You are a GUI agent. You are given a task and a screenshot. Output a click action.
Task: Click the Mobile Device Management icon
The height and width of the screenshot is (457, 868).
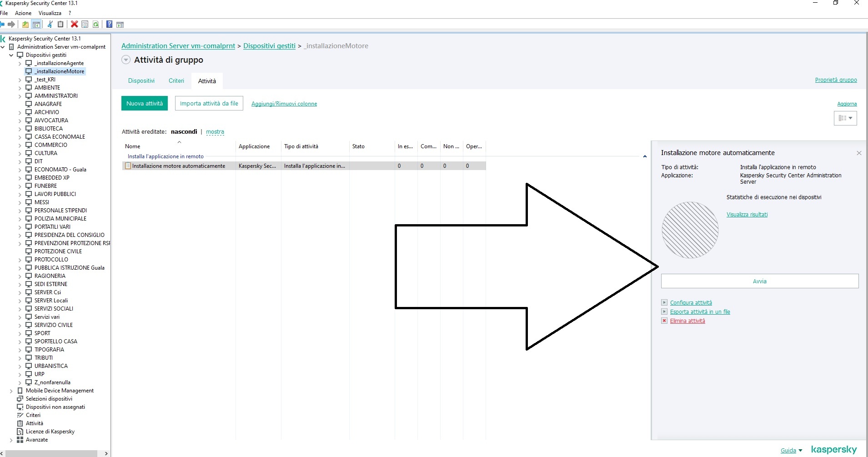[x=20, y=391]
